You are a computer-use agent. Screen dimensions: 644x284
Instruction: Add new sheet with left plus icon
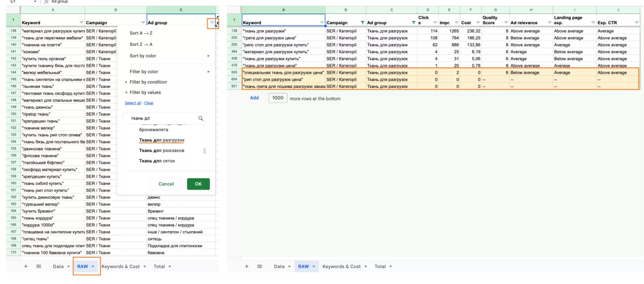click(x=26, y=266)
